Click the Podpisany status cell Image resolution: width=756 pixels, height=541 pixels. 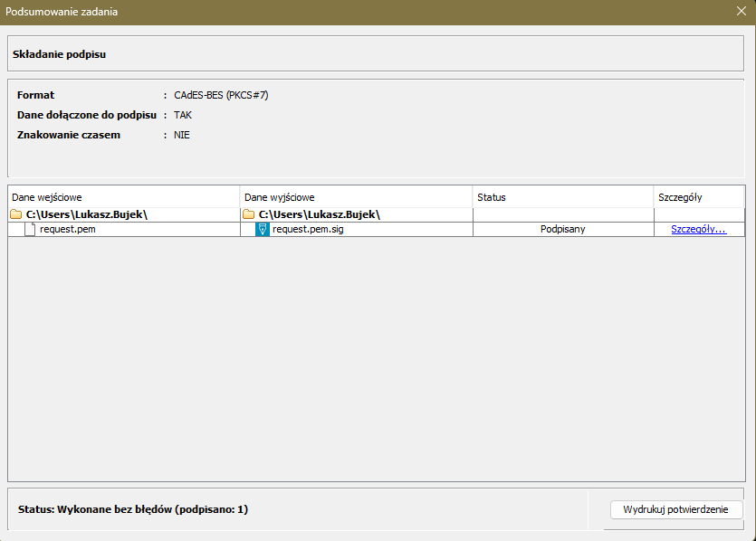pyautogui.click(x=562, y=229)
